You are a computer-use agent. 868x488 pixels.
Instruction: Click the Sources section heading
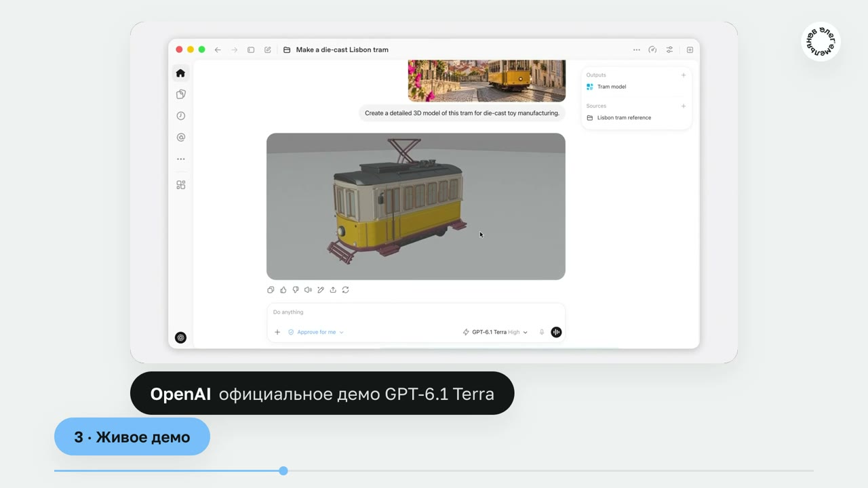click(596, 106)
